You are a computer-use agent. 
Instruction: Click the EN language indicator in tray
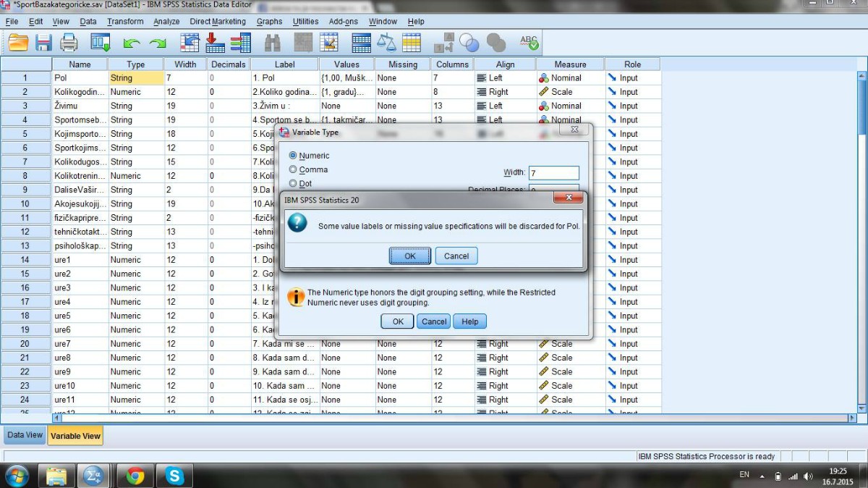click(744, 475)
